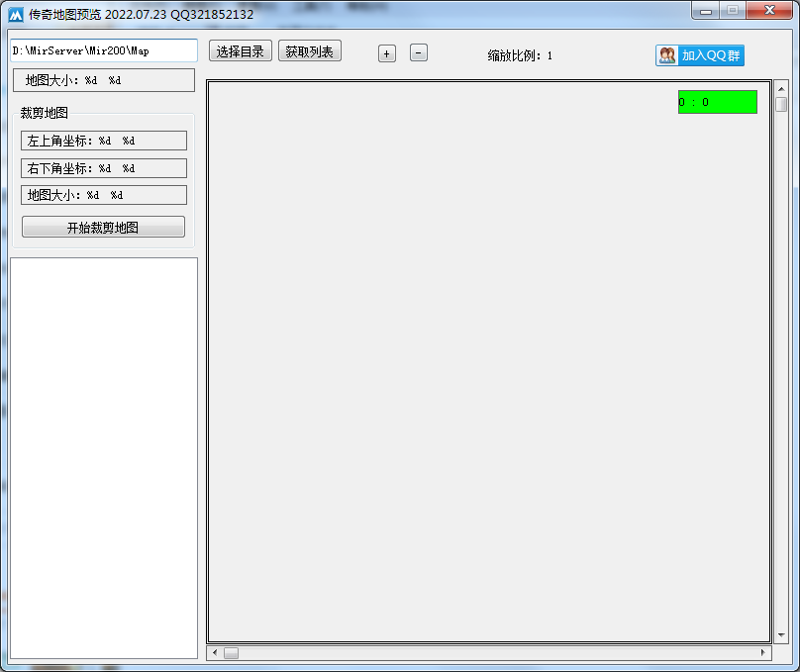Click the 选择目录 button
This screenshot has height=672, width=800.
coord(241,51)
